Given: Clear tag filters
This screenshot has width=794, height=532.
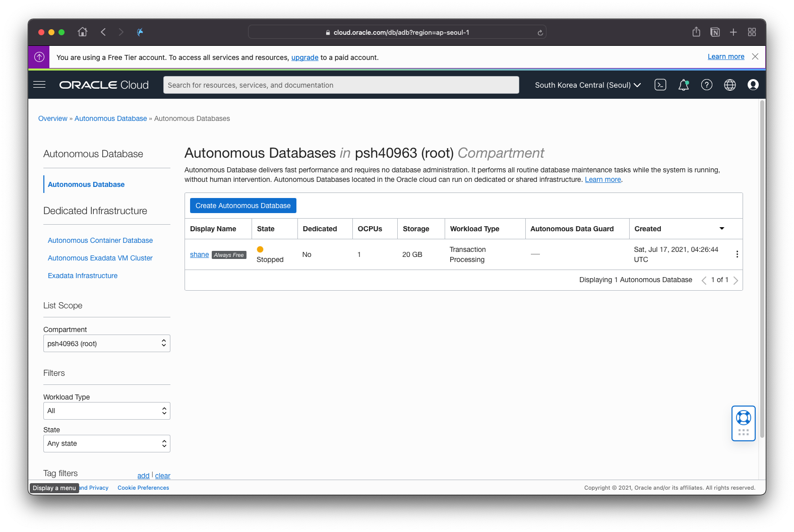Looking at the screenshot, I should pos(163,476).
